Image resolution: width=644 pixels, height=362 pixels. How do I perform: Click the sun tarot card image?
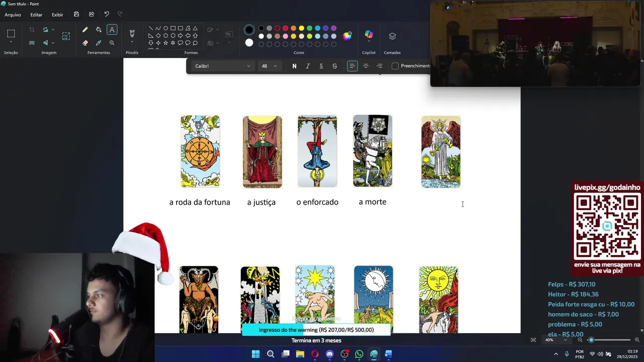(x=439, y=300)
